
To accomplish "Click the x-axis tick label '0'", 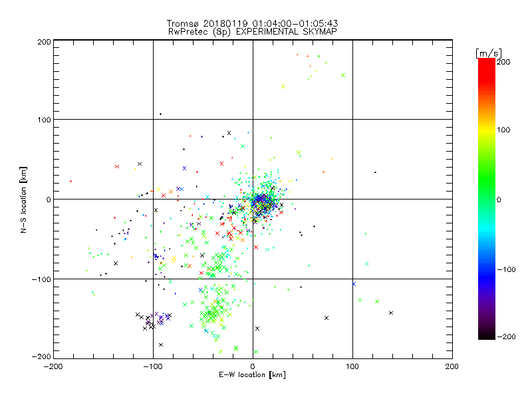I will [253, 366].
